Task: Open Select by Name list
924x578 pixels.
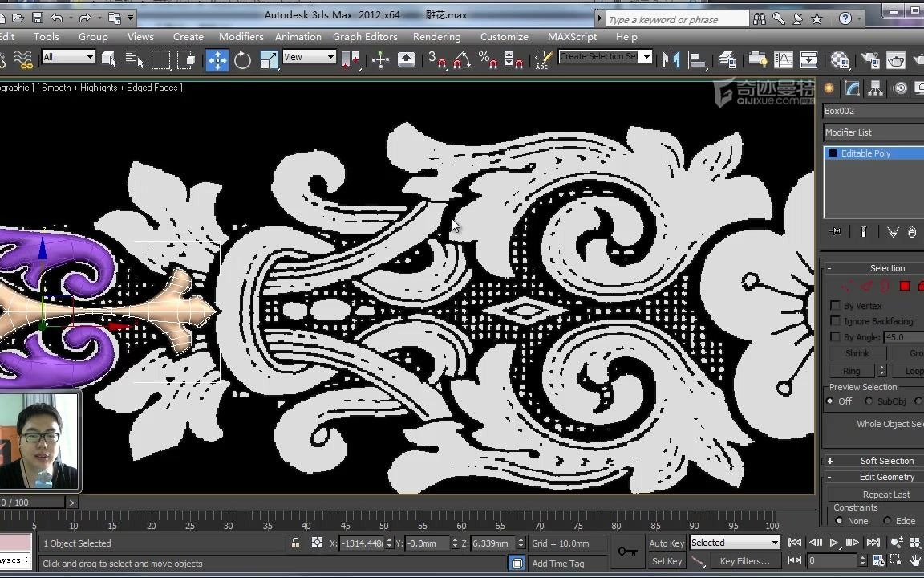Action: pos(135,59)
